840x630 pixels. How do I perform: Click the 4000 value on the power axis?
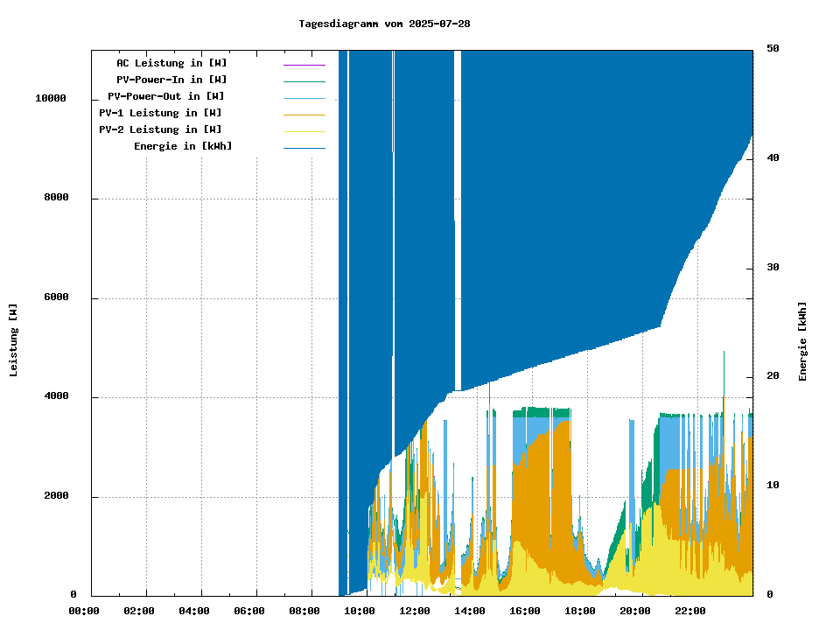click(56, 397)
